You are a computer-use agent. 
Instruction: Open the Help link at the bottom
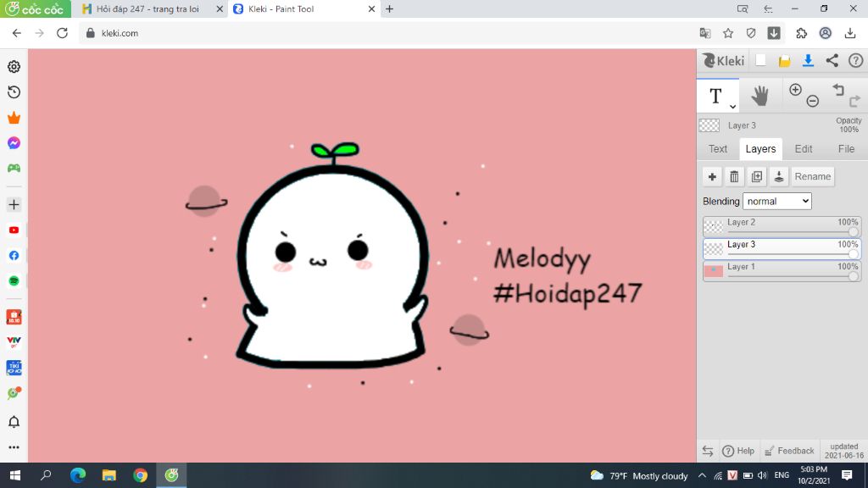[738, 451]
